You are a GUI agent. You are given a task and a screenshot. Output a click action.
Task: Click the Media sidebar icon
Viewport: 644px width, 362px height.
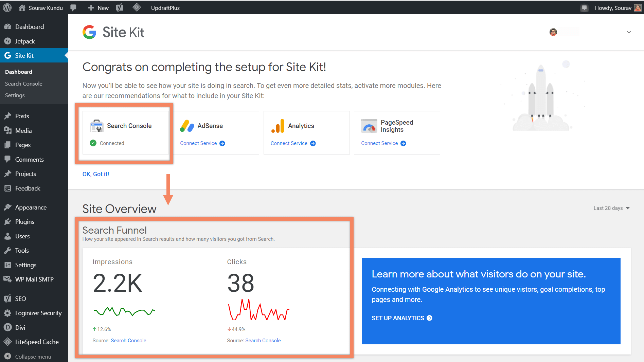(7, 130)
